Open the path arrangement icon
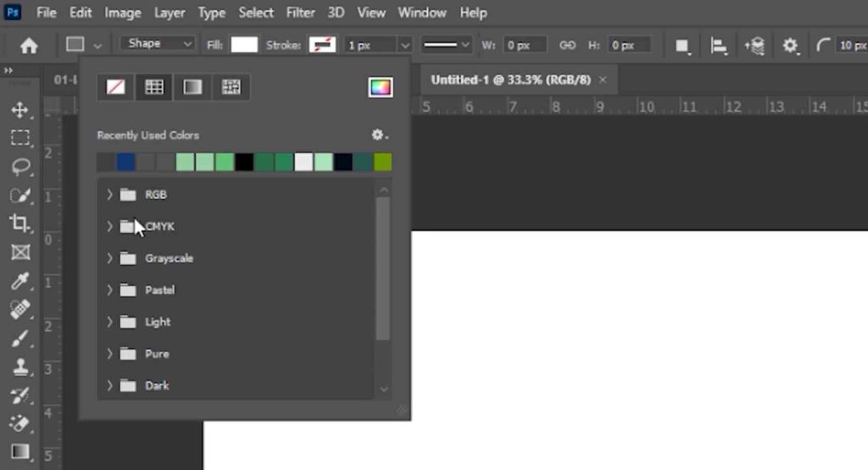 (754, 46)
